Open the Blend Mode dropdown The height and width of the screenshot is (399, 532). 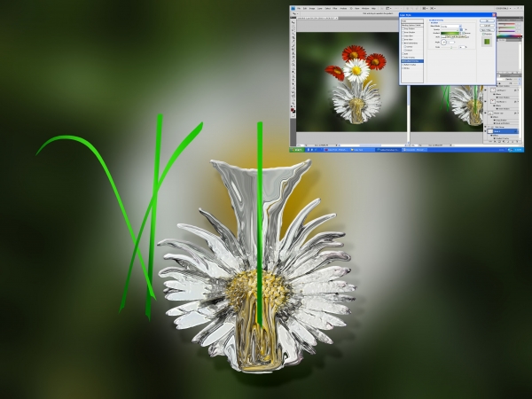tap(451, 26)
